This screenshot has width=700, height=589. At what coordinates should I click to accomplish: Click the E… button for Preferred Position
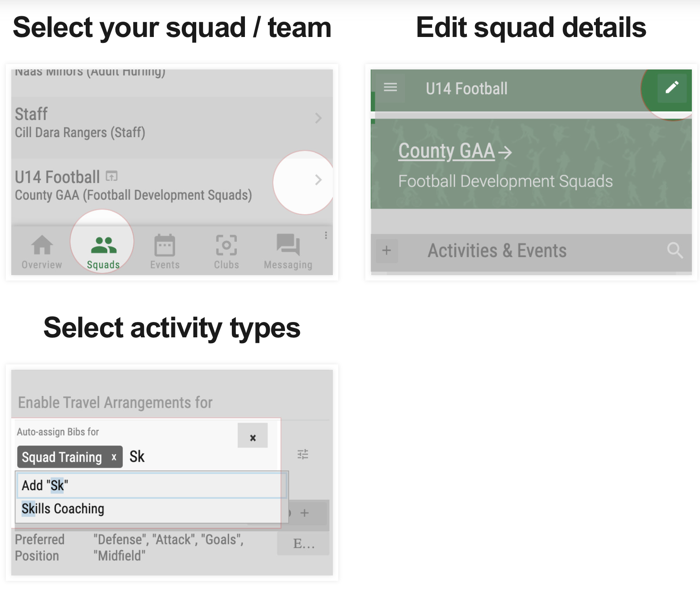(x=304, y=543)
